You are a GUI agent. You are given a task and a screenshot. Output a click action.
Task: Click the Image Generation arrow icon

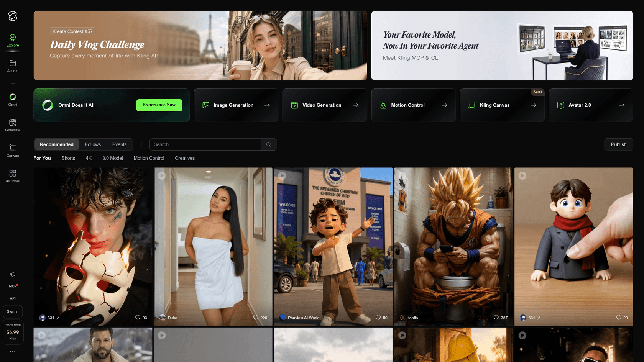(x=267, y=105)
